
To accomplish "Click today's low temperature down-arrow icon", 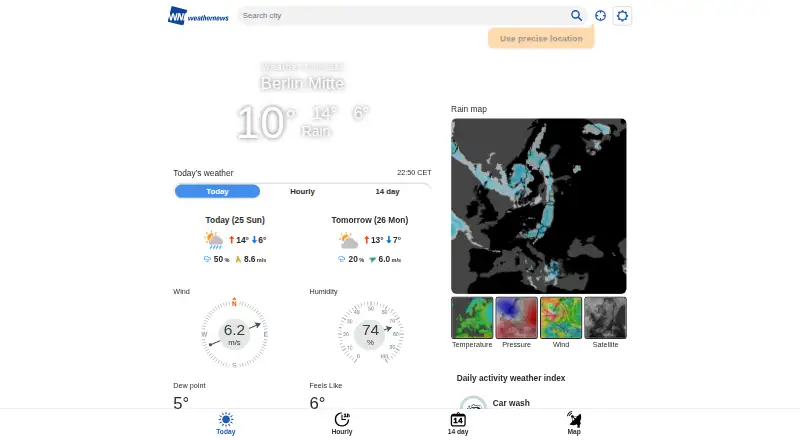I will (x=254, y=239).
